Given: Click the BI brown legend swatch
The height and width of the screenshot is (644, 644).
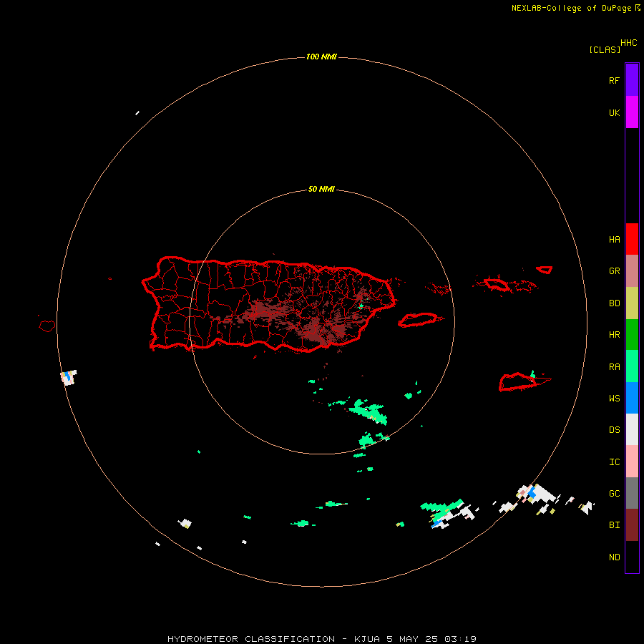Looking at the screenshot, I should tap(632, 525).
